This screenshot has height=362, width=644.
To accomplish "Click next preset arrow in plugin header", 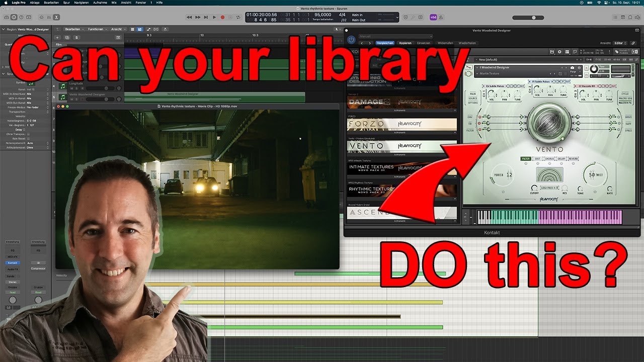I will (x=369, y=43).
